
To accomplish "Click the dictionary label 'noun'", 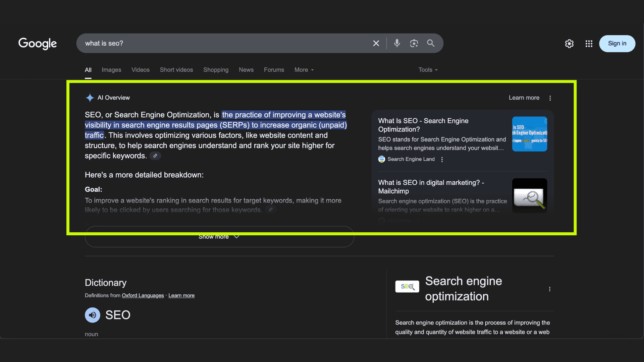I will coord(92,334).
